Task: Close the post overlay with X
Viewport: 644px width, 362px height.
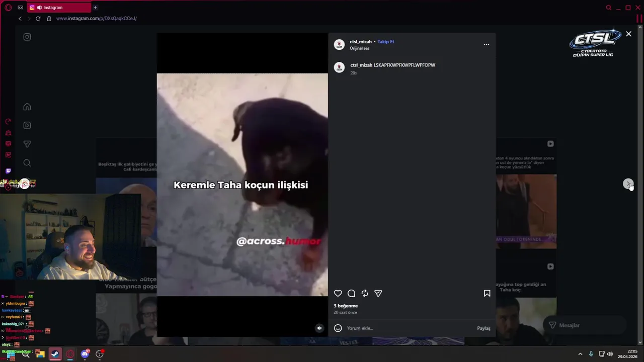Action: coord(628,34)
